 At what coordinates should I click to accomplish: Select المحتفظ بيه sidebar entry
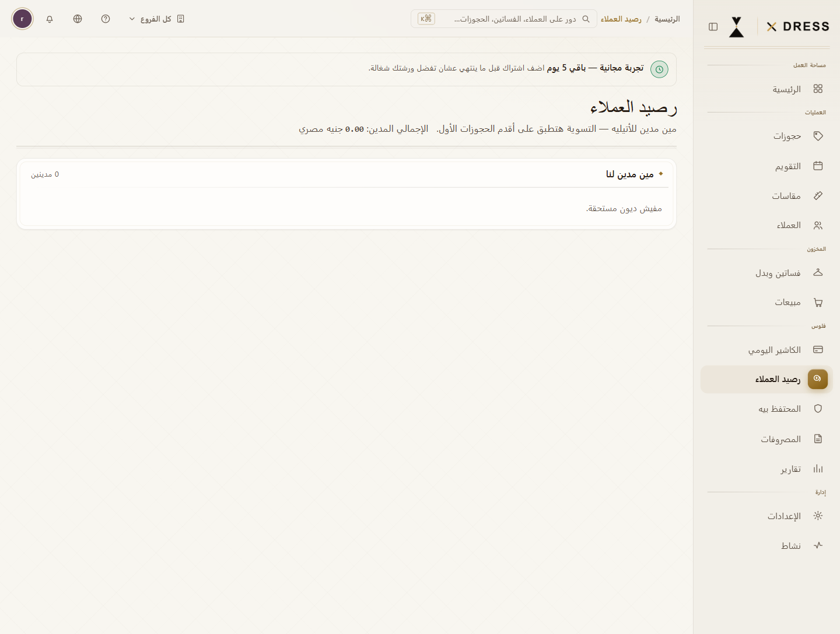click(766, 409)
